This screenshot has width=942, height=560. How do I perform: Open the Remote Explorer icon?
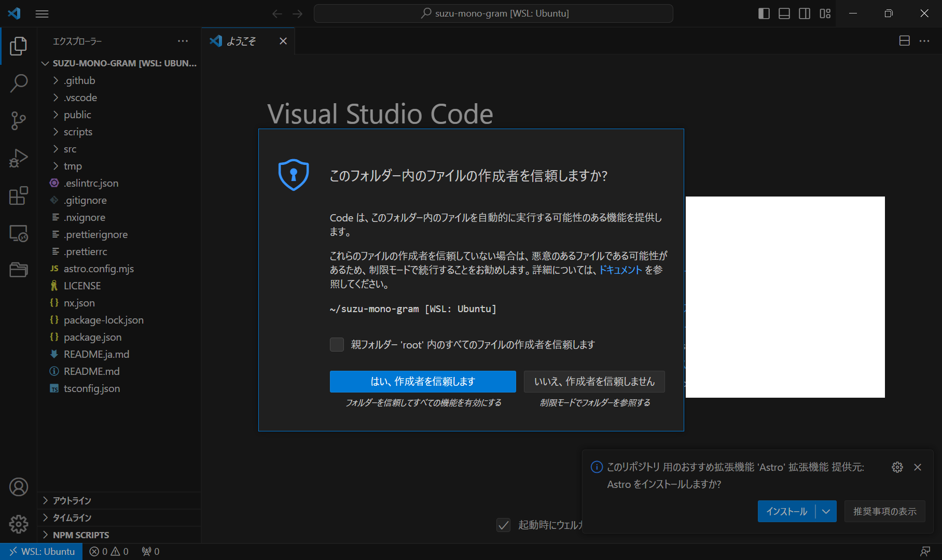tap(19, 233)
